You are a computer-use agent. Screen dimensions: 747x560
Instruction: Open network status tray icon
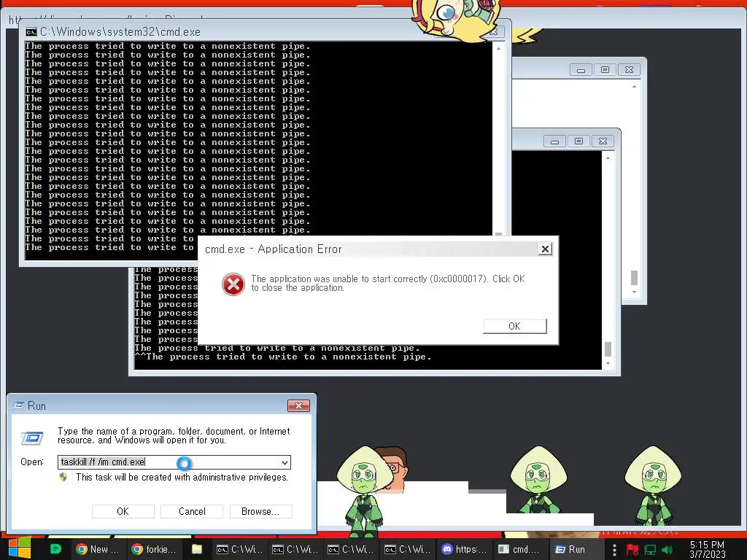[650, 550]
